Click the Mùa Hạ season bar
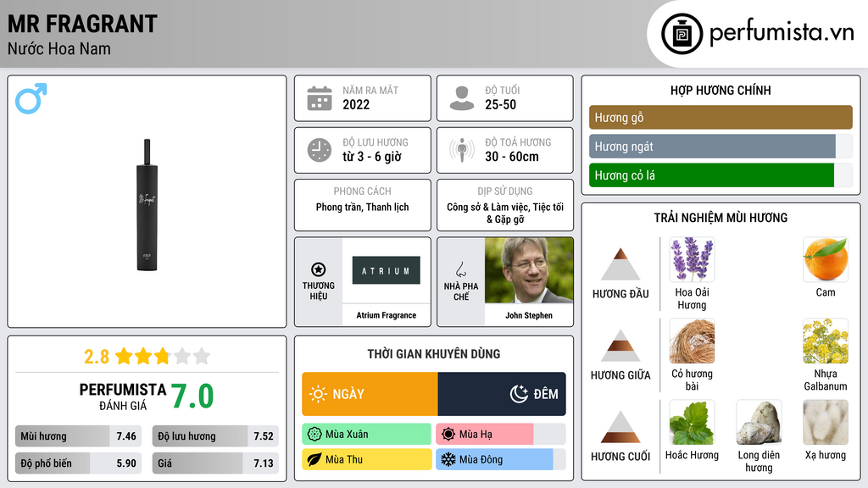This screenshot has width=868, height=488. (x=500, y=435)
